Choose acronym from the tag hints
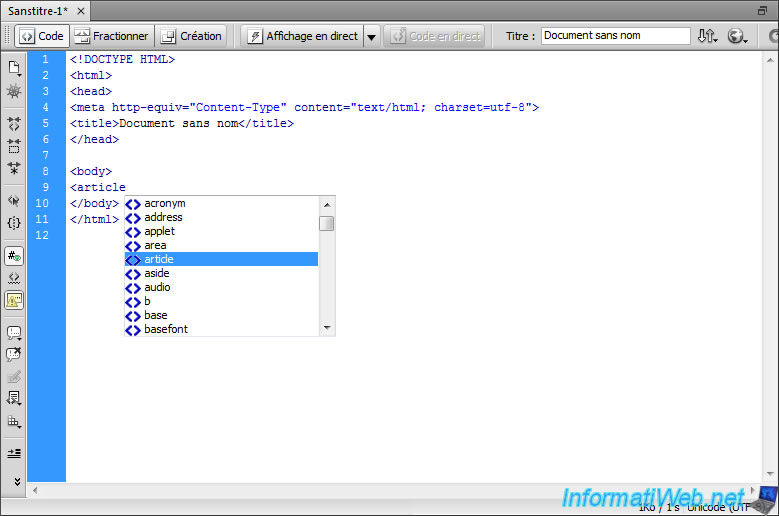The image size is (779, 516). [221, 203]
